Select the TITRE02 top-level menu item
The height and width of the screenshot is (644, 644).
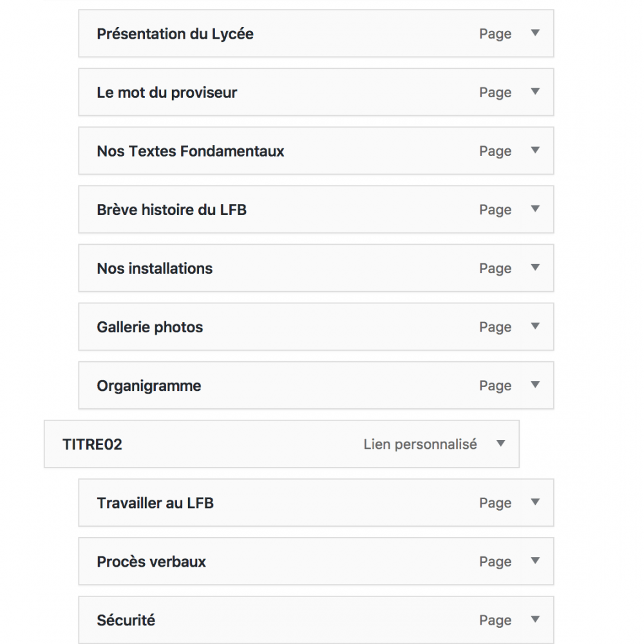click(x=92, y=444)
